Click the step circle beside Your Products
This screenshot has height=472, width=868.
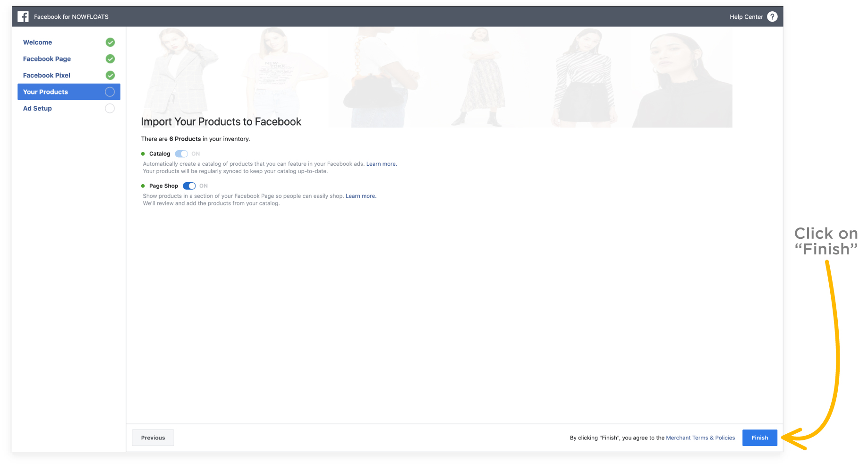coord(110,92)
